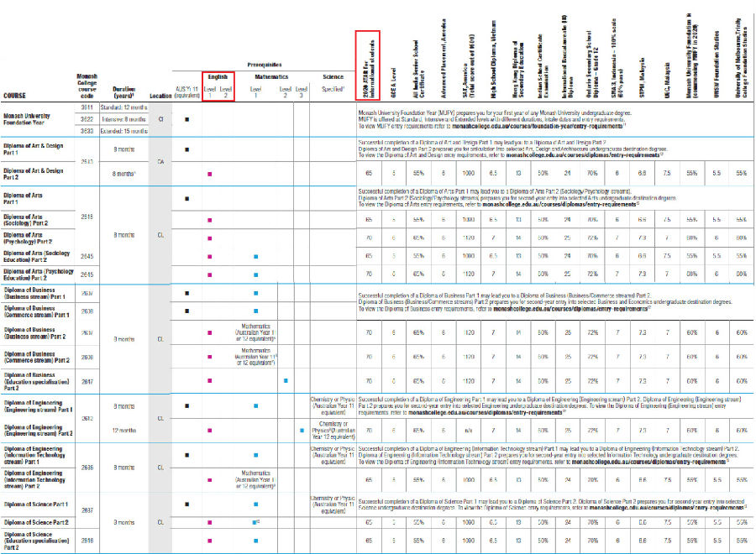Select Diploma of Business (Commerce stream) Part 2
Screen dimensions: 756x554
(37, 357)
